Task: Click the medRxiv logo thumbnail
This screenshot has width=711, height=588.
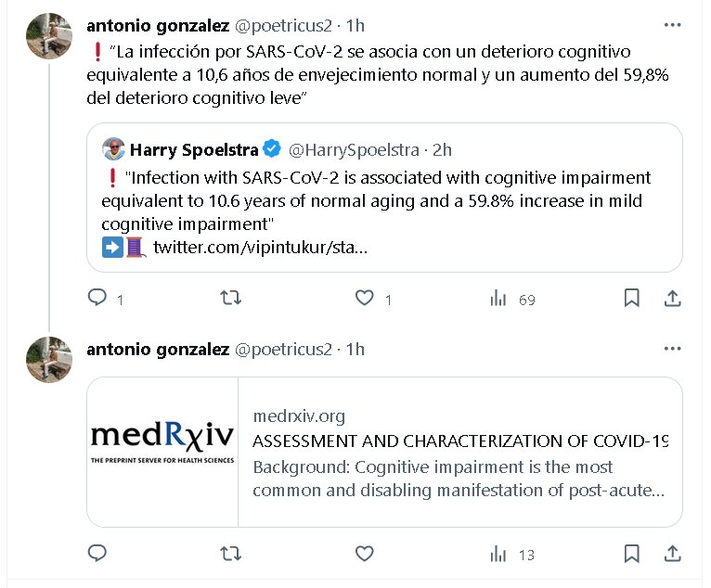Action: [162, 452]
